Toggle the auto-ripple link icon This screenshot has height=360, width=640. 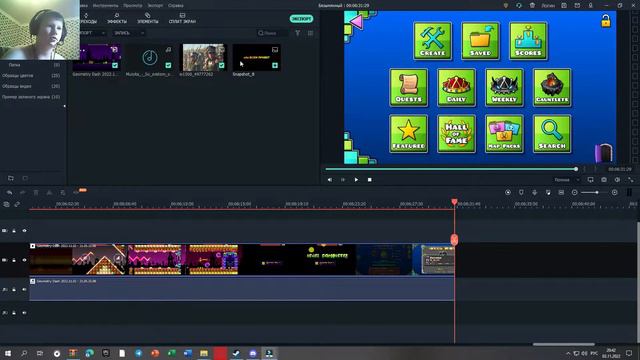17,204
